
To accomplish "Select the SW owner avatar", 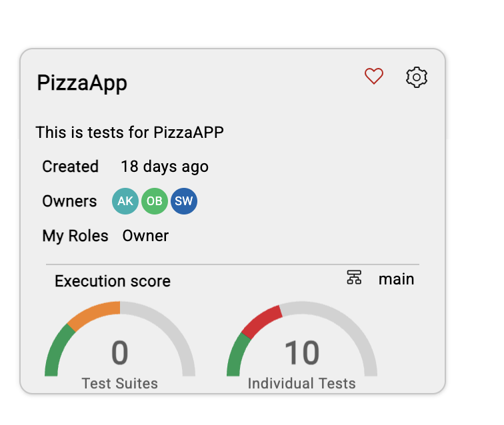I will point(184,201).
